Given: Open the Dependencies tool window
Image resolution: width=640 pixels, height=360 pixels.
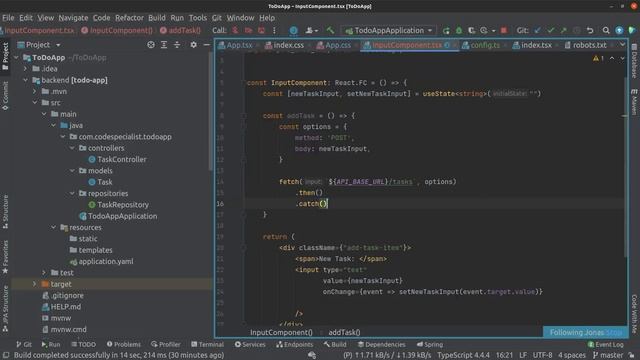Looking at the screenshot, I should point(381,344).
